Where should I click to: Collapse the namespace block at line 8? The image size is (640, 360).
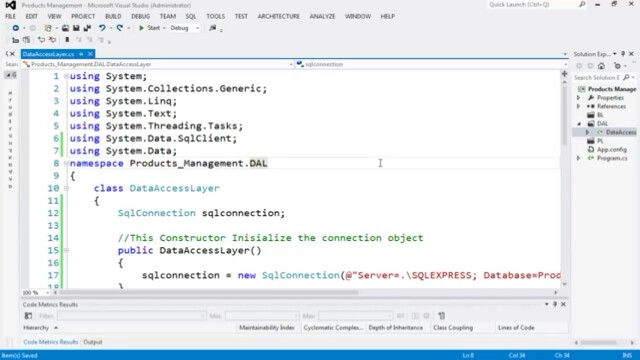pos(66,163)
